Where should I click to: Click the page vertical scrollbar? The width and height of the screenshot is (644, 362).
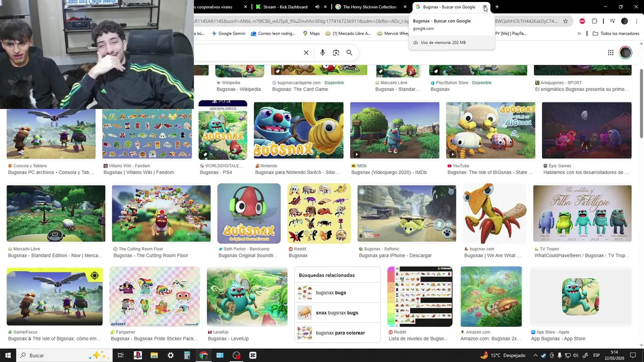(641, 103)
